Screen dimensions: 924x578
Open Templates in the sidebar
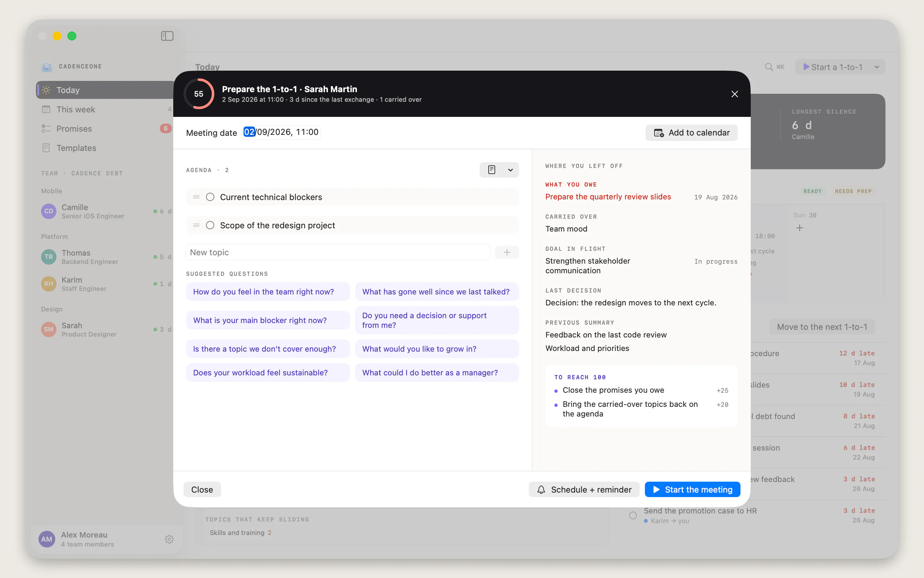tap(105, 148)
